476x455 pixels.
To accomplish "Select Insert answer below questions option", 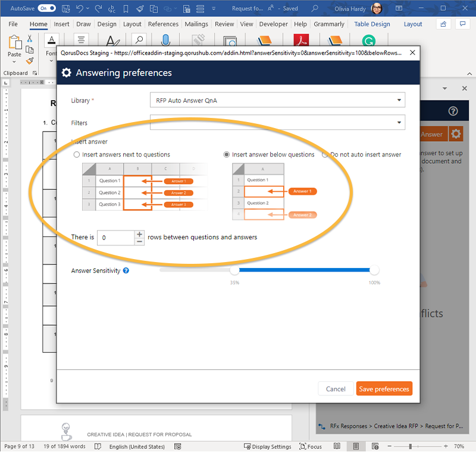I will 226,155.
